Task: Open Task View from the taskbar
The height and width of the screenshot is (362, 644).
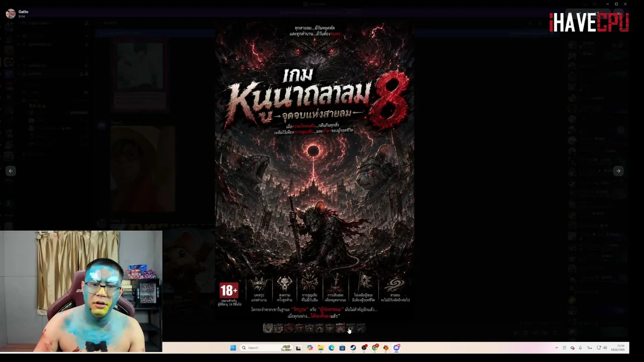Action: tap(298, 347)
